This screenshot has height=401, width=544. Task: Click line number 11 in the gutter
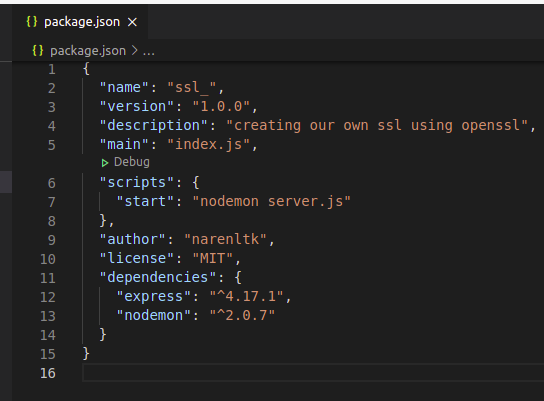click(48, 278)
